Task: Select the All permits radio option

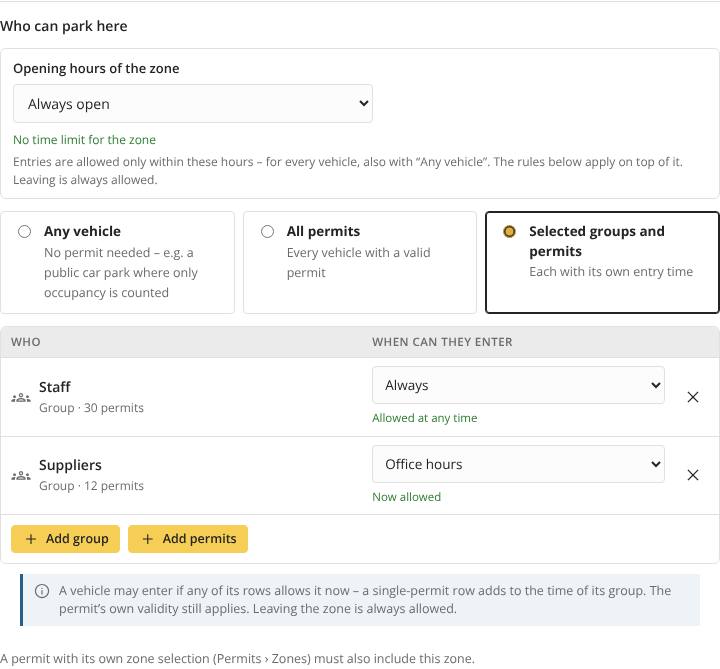Action: [x=267, y=231]
